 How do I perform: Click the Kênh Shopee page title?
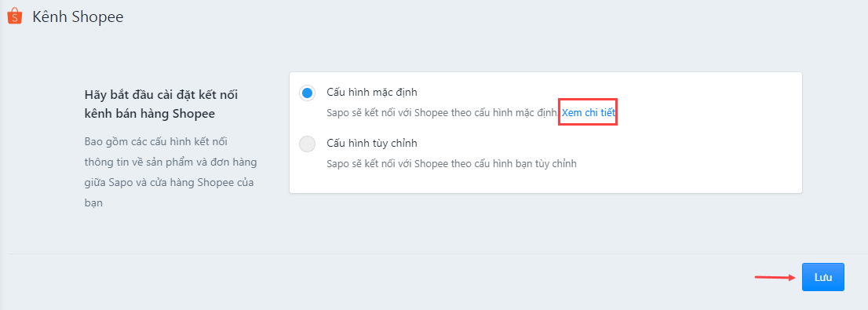point(78,17)
